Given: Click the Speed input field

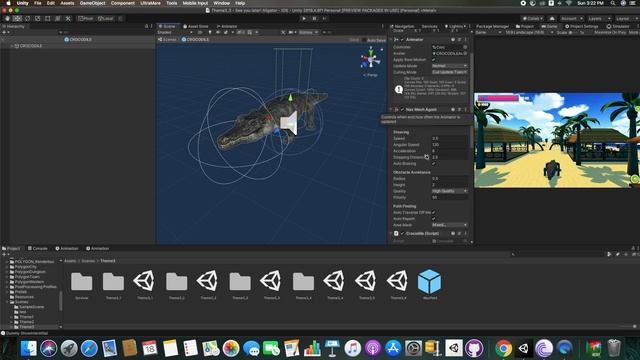Looking at the screenshot, I should point(449,138).
